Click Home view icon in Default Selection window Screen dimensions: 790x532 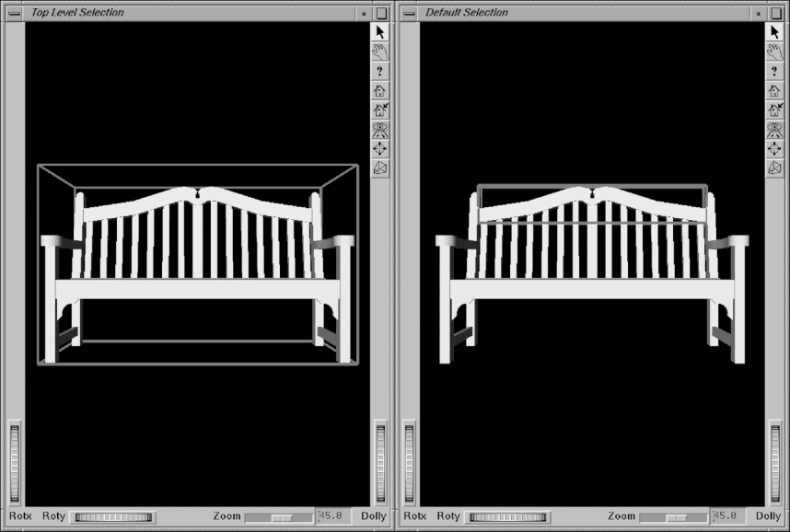tap(775, 91)
